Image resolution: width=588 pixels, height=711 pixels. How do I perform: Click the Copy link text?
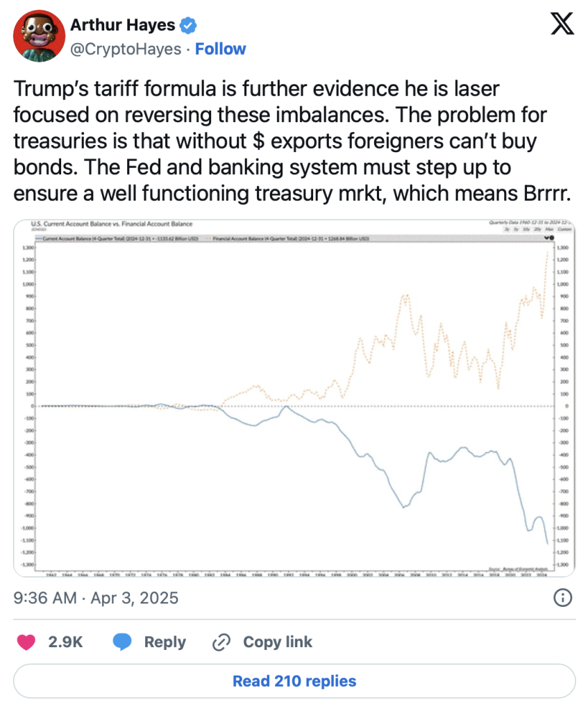pos(278,642)
